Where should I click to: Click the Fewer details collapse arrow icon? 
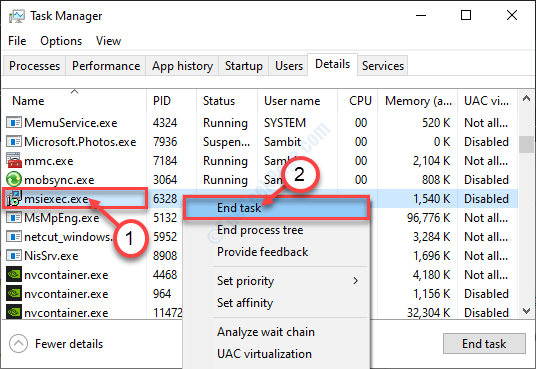point(18,343)
